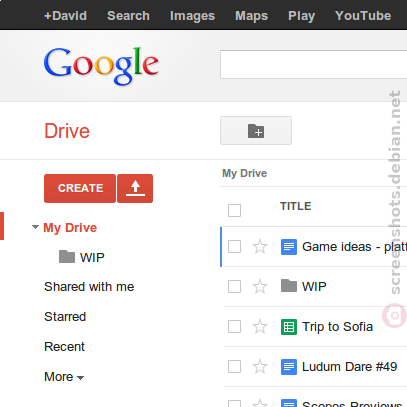This screenshot has height=407, width=407.
Task: Open WIP folder in sidebar tree
Action: [x=92, y=257]
